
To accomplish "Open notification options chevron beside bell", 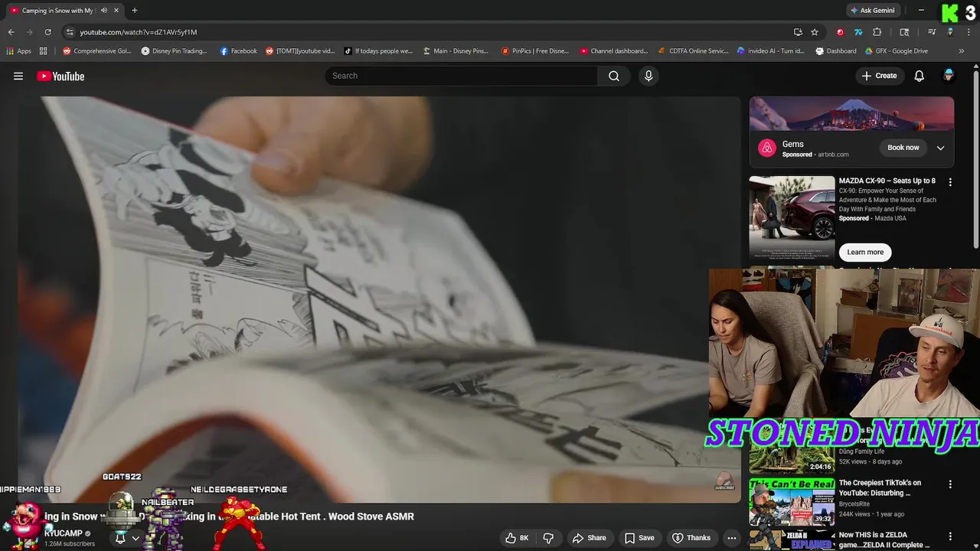I will click(x=136, y=538).
